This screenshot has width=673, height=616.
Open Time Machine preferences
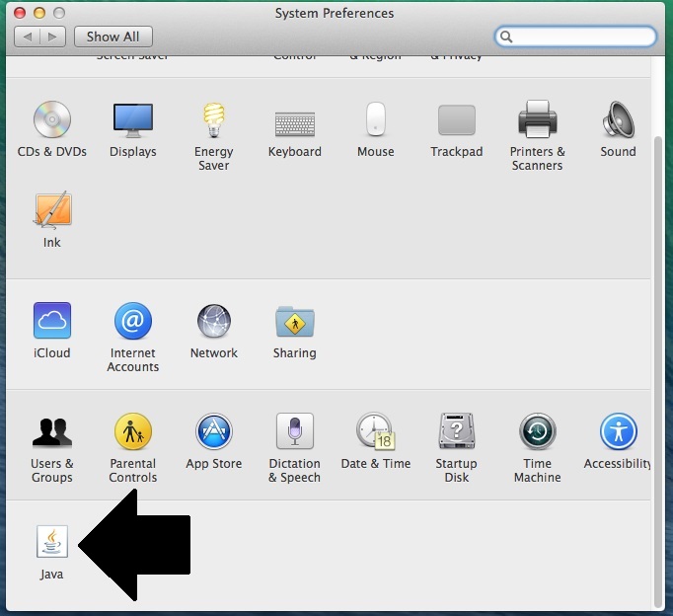(537, 432)
